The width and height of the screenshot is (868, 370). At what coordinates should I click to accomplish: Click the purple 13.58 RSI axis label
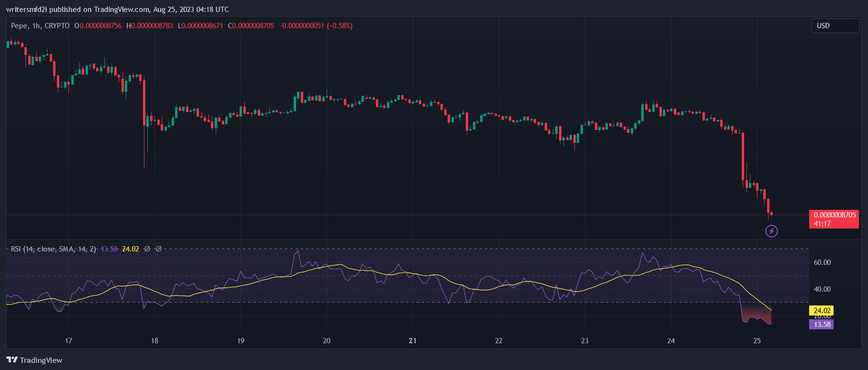(821, 325)
